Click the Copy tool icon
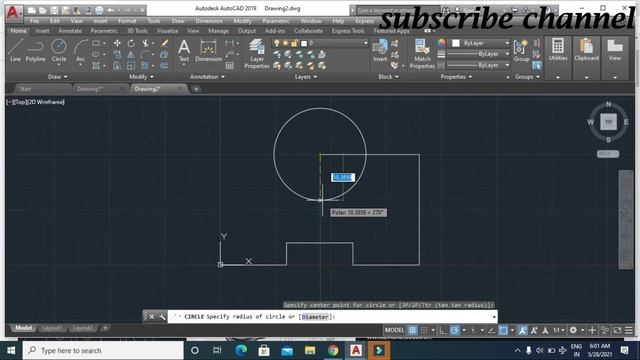This screenshot has width=640, height=360. point(117,54)
